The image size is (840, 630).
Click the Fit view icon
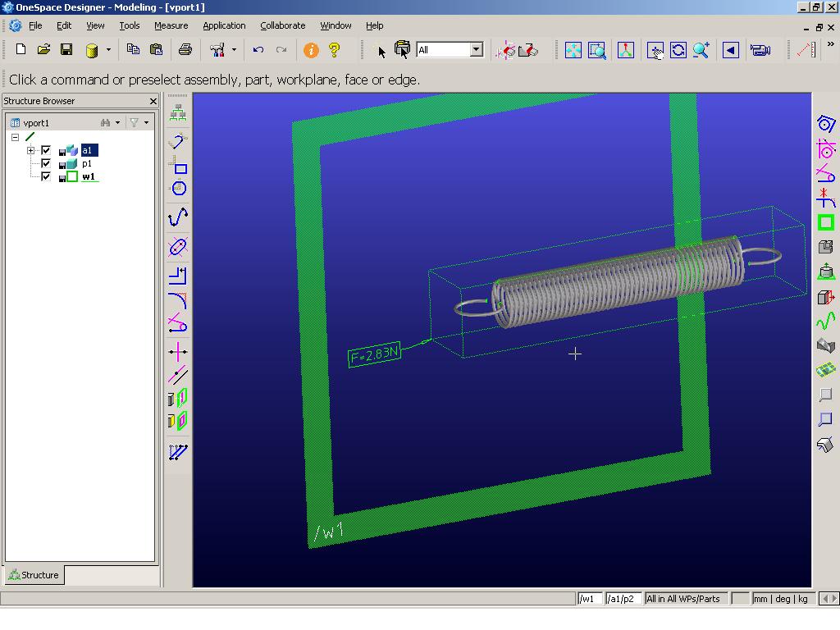[x=573, y=50]
